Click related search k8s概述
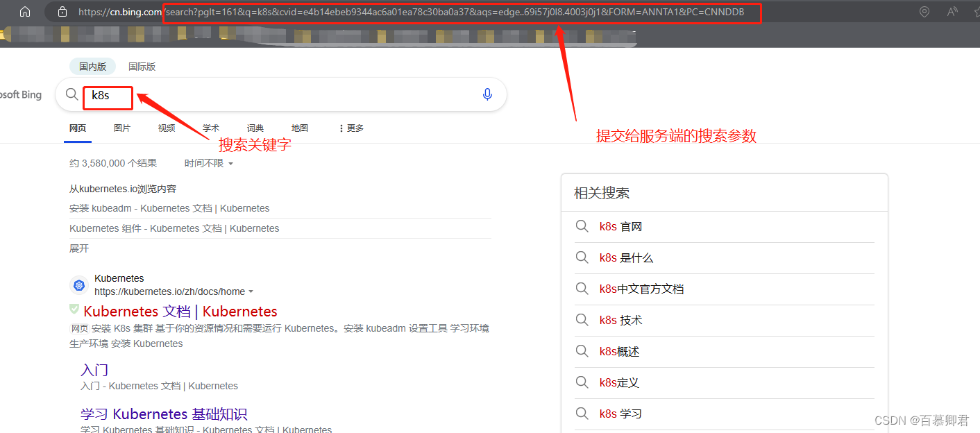 [x=620, y=352]
